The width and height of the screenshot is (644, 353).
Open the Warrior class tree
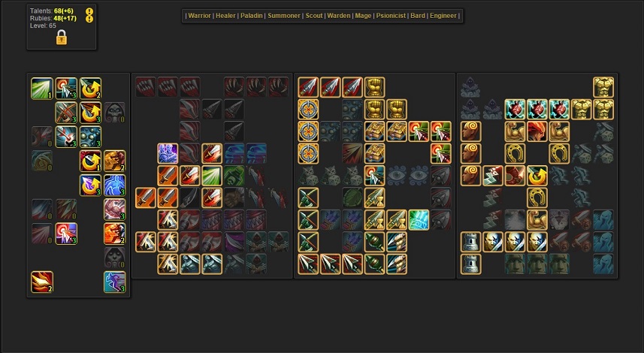coord(199,16)
